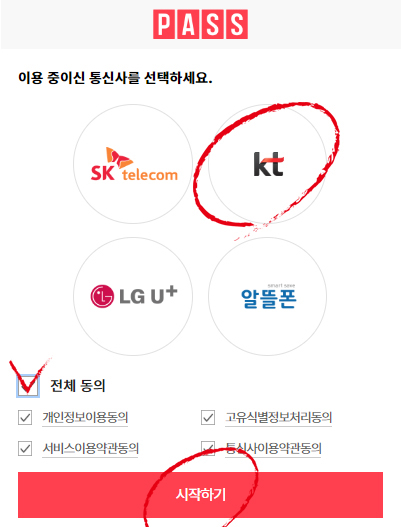Click the red 시작하기 button
This screenshot has height=527, width=402.
click(200, 495)
